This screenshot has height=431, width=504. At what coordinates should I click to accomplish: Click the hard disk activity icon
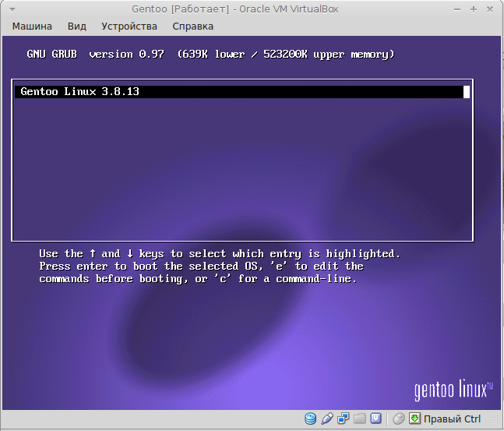tap(310, 419)
